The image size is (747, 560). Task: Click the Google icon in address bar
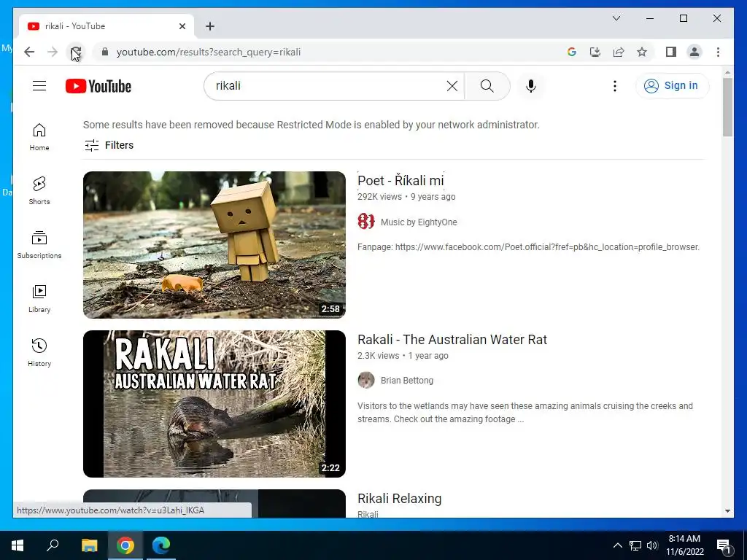[572, 52]
